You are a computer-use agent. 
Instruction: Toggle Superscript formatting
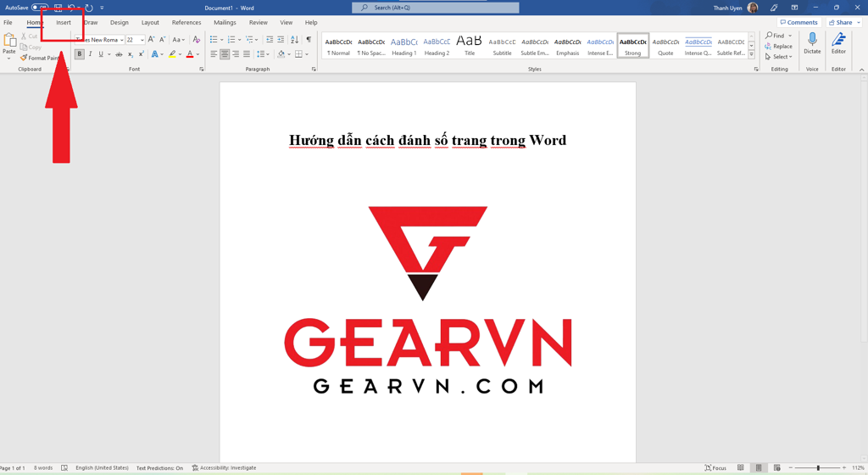pos(142,54)
